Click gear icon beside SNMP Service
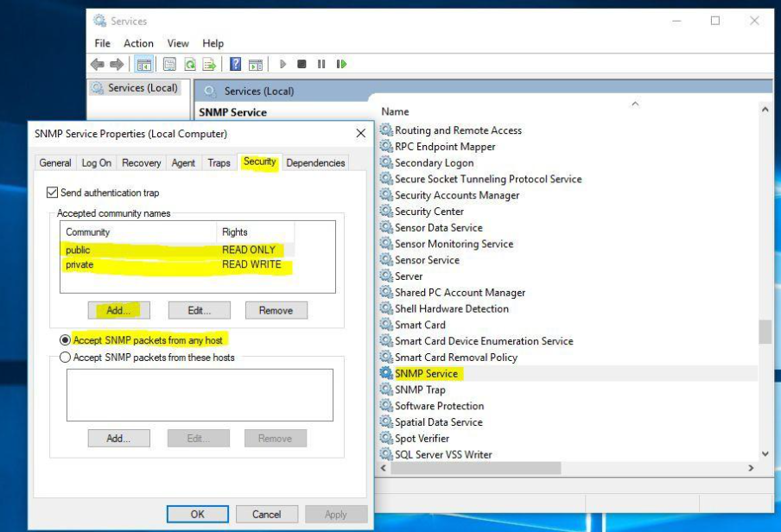The height and width of the screenshot is (532, 781). [x=386, y=374]
